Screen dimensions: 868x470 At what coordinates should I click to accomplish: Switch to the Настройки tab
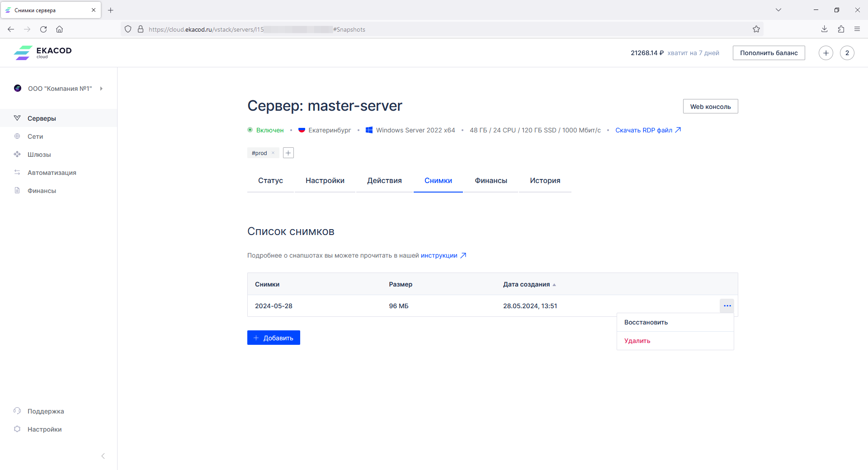pyautogui.click(x=325, y=180)
